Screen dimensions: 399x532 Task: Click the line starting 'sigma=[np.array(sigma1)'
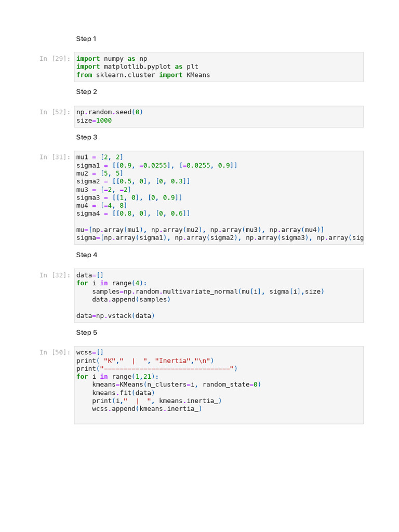coord(220,238)
